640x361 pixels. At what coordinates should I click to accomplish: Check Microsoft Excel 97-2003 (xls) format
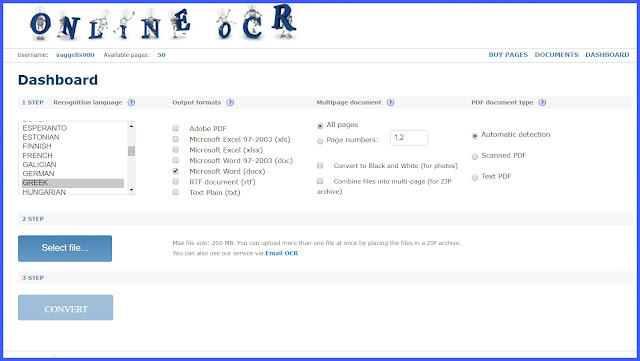(x=176, y=139)
